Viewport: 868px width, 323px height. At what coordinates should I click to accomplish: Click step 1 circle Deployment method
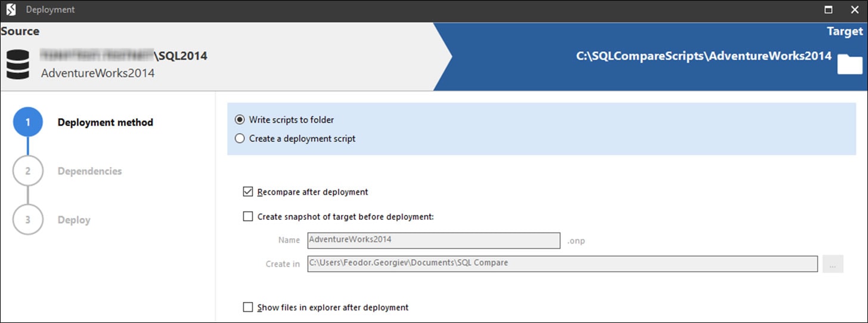pyautogui.click(x=27, y=122)
